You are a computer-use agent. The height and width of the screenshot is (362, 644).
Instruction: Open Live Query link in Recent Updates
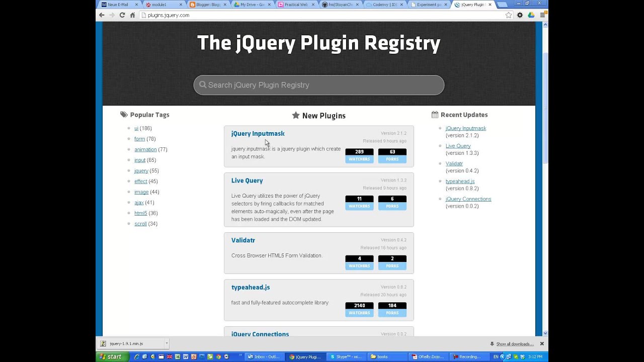458,146
